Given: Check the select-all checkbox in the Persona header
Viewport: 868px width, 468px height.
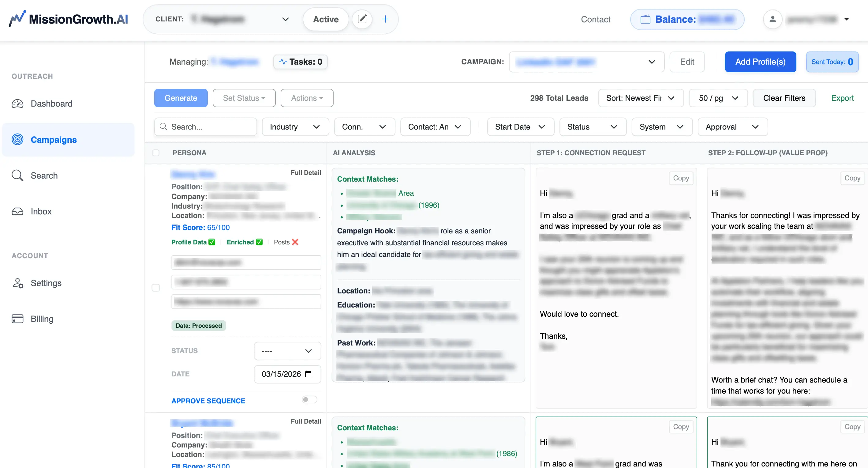Looking at the screenshot, I should 156,153.
